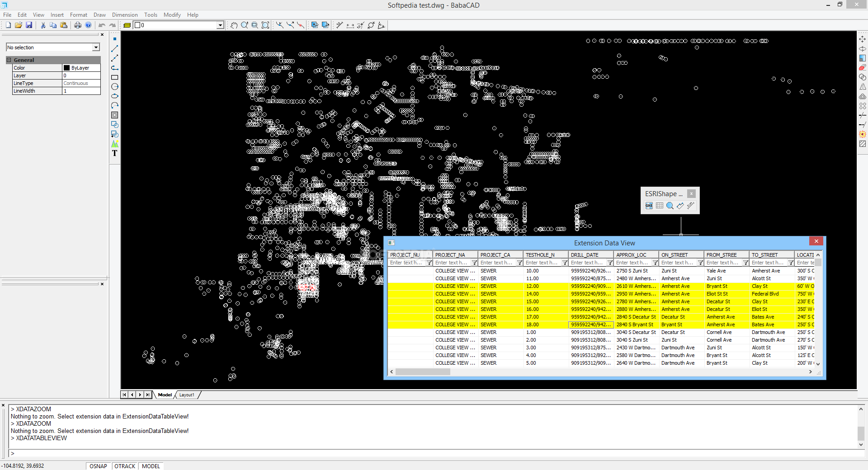The width and height of the screenshot is (868, 470).
Task: Select the Ellipse drawing tool
Action: coord(115,96)
